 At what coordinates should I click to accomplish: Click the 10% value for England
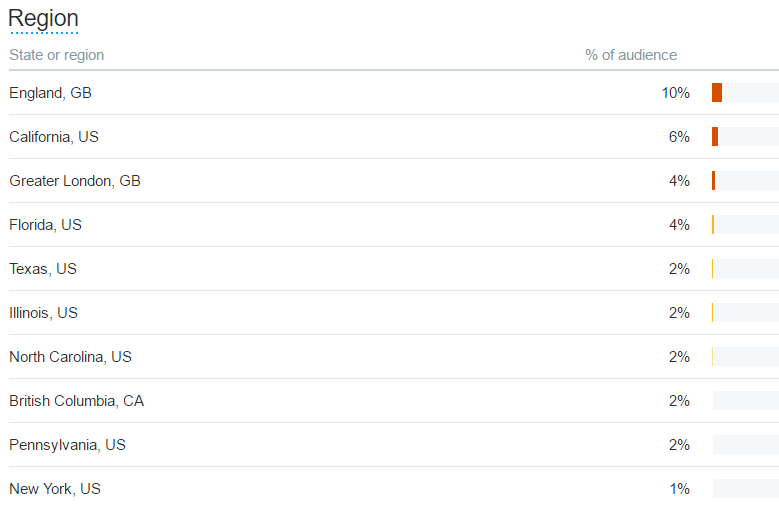coord(675,93)
